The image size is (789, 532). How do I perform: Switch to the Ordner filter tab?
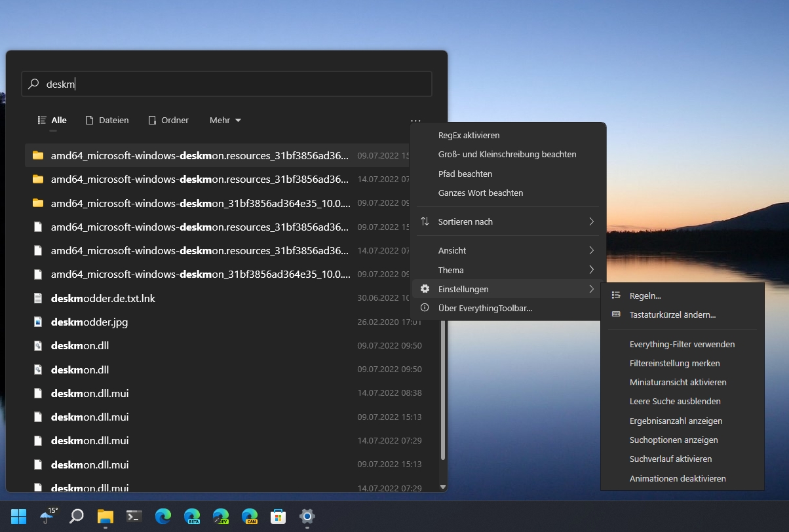168,121
